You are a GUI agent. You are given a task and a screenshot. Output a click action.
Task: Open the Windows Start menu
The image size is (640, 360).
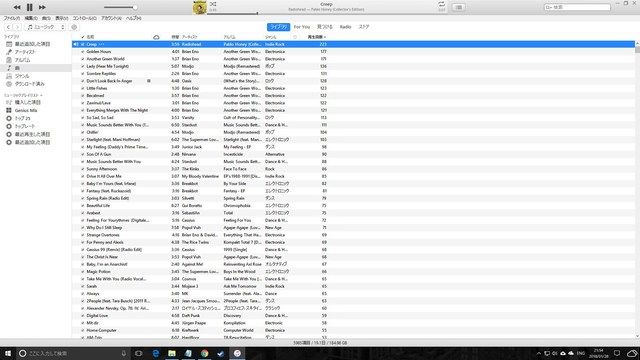(7, 353)
